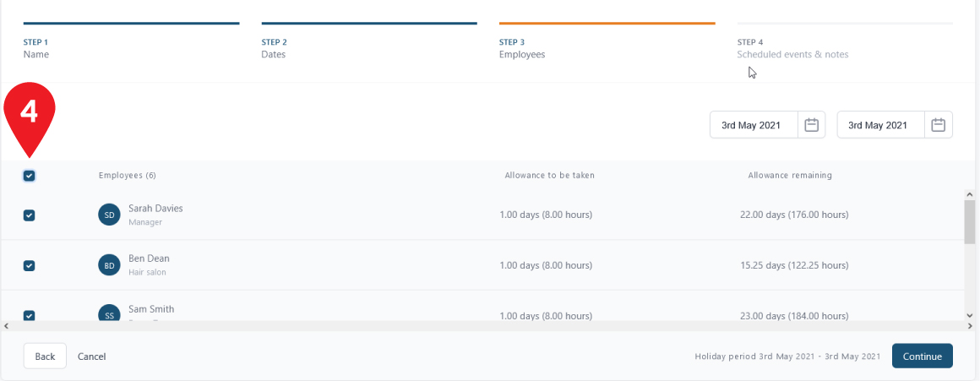The height and width of the screenshot is (381, 980).
Task: Click horizontal scrollbar right arrow
Action: (x=970, y=326)
